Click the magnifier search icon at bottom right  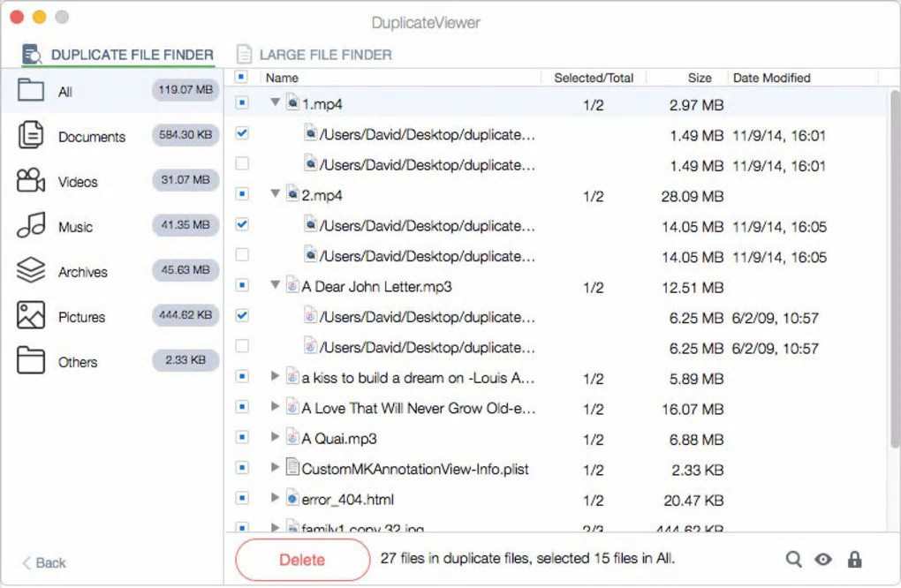click(x=793, y=559)
